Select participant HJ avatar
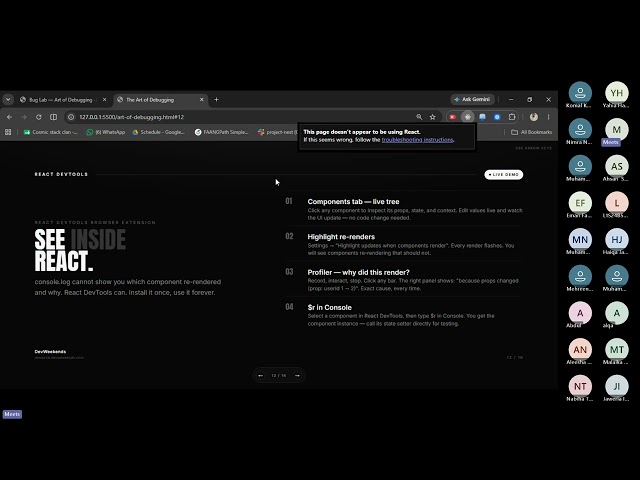Screen dimensions: 640x480 [x=617, y=240]
